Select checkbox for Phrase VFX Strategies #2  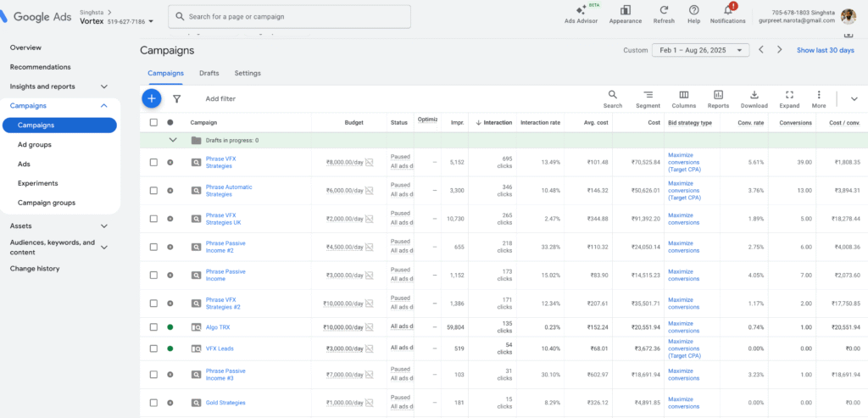click(x=154, y=304)
